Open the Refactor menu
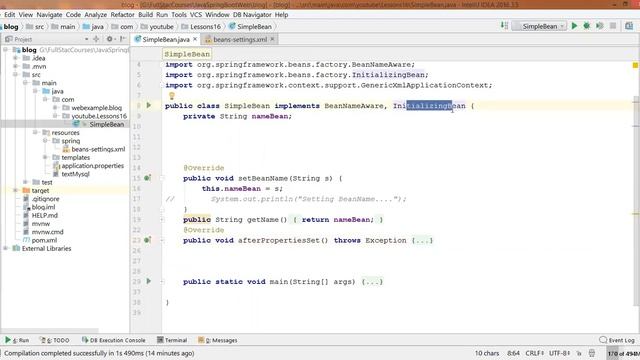The height and width of the screenshot is (360, 640). [x=122, y=14]
